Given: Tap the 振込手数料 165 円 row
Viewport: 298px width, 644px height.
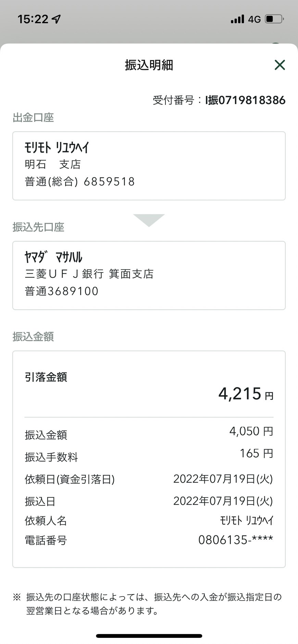Looking at the screenshot, I should 149,455.
